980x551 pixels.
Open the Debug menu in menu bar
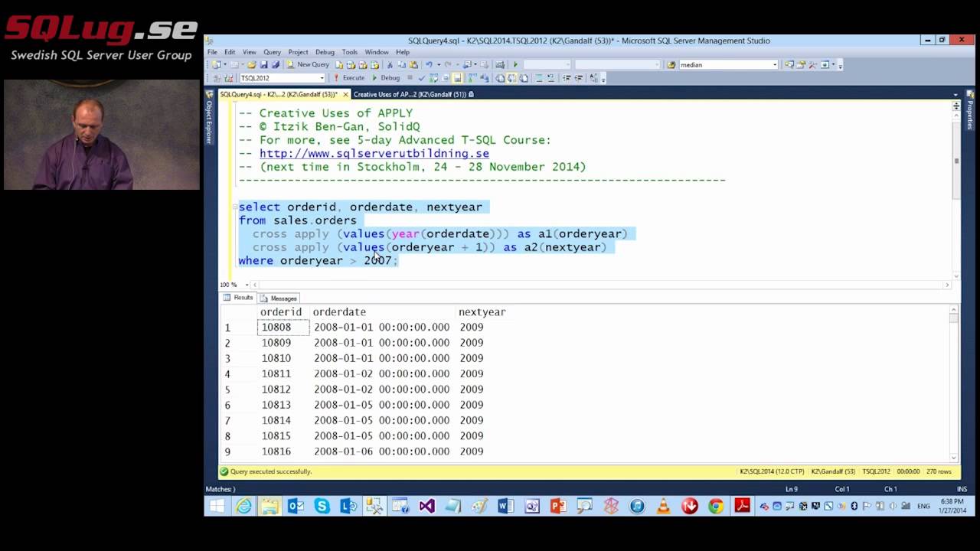pyautogui.click(x=325, y=52)
